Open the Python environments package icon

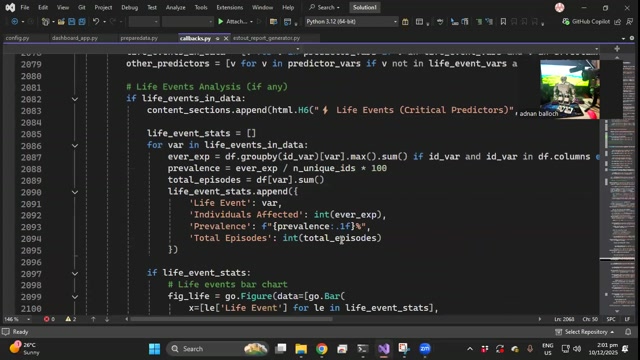pyautogui.click(x=405, y=22)
